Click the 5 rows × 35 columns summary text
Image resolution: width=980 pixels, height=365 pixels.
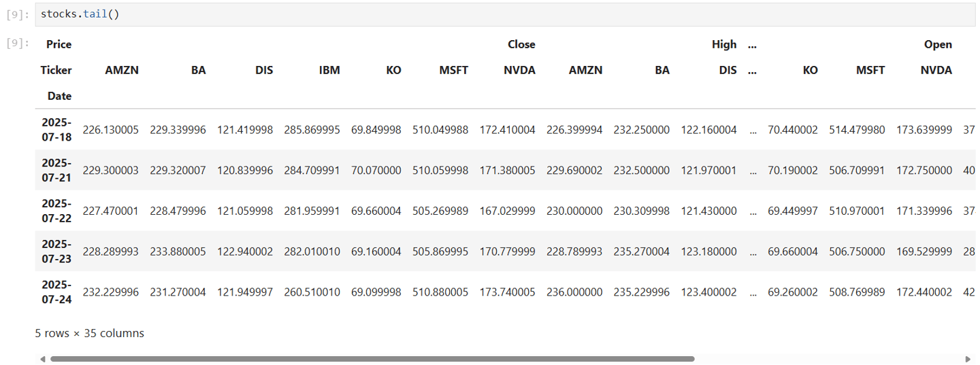90,333
